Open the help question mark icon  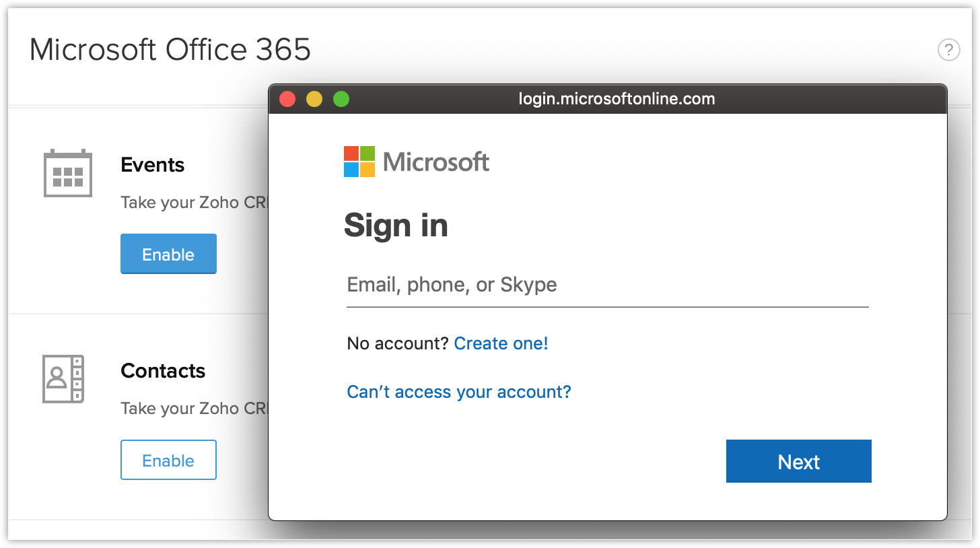click(948, 50)
